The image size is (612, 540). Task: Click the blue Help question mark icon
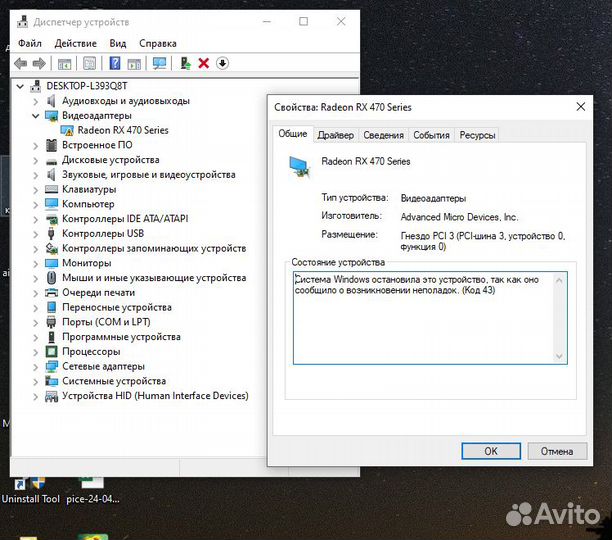point(115,63)
